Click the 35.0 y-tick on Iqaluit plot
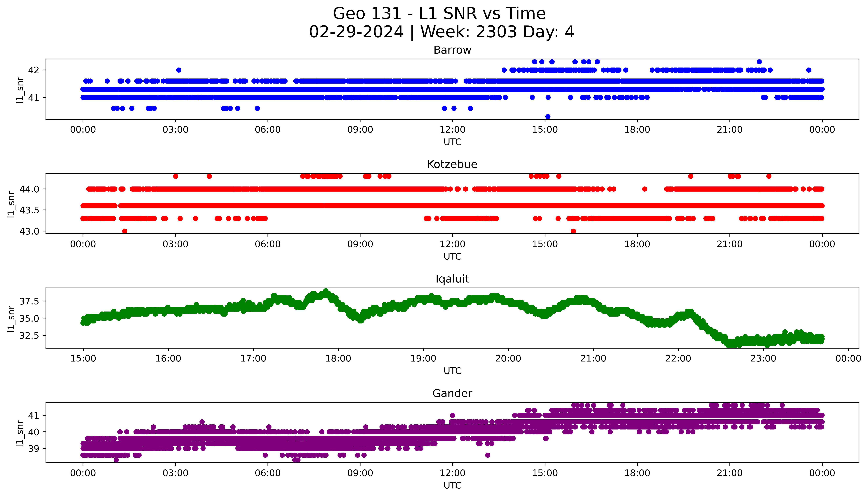Viewport: 868px width, 497px height. (29, 319)
